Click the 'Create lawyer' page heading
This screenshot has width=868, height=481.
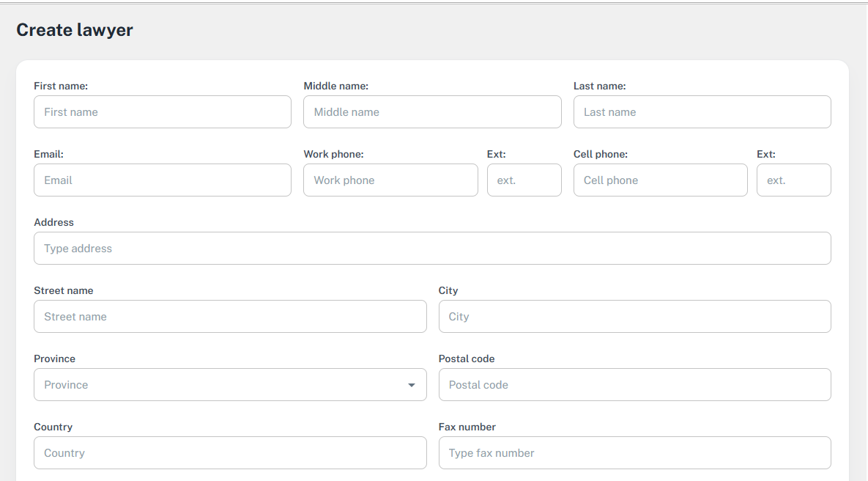click(x=75, y=30)
